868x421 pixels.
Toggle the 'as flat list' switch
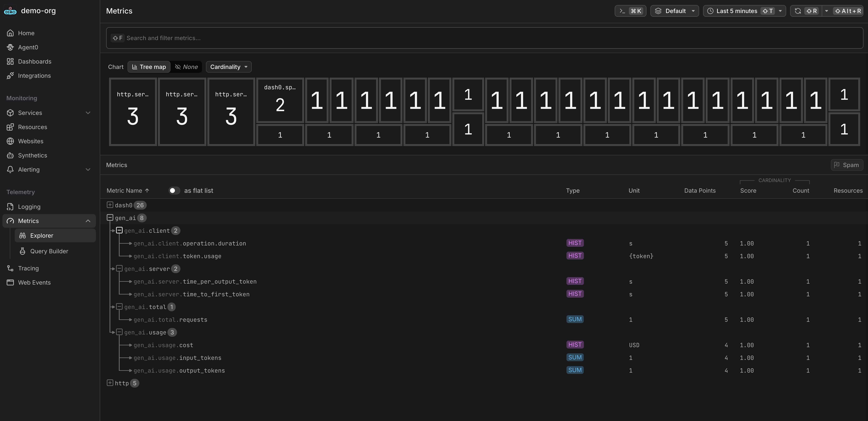coord(174,191)
